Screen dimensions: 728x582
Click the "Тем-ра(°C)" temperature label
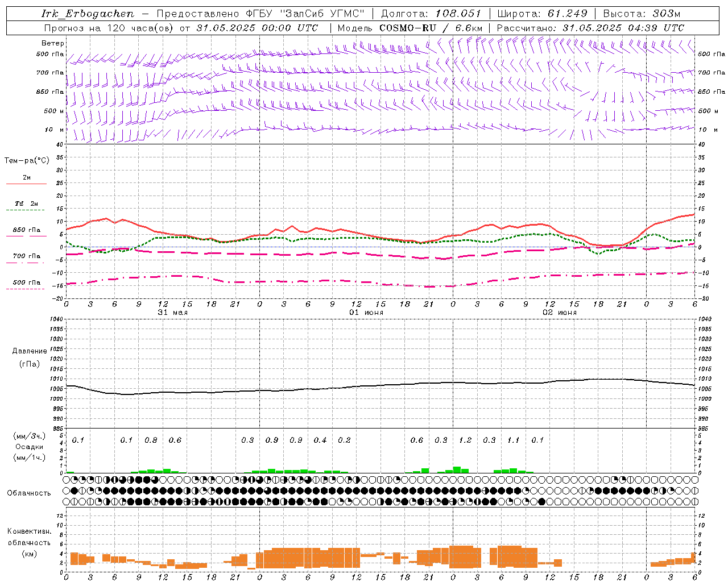pyautogui.click(x=27, y=161)
